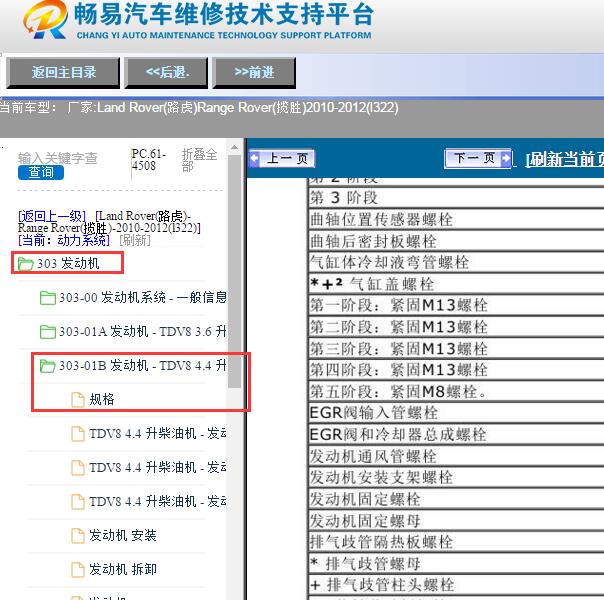Go forward with the >>前进 button
The width and height of the screenshot is (604, 600).
coord(254,72)
